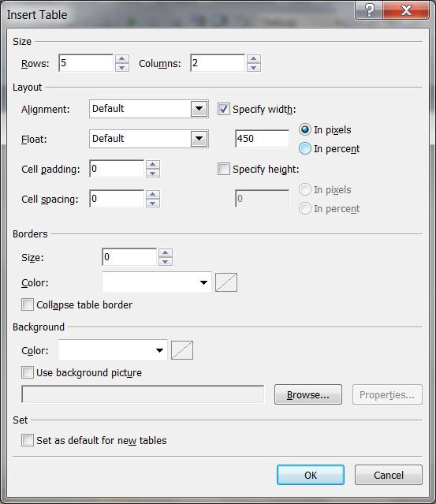This screenshot has width=436, height=504.
Task: Check Collapse table border
Action: point(28,304)
